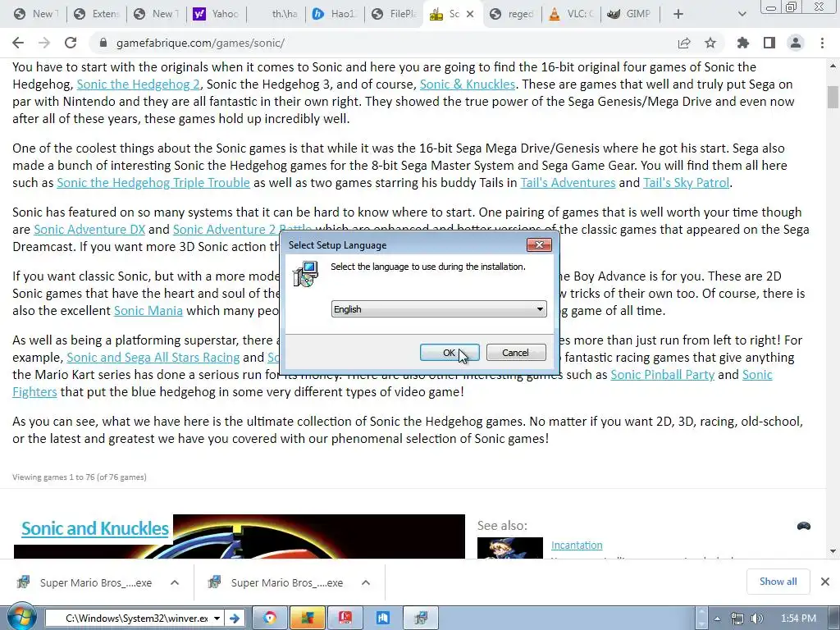
Task: Click the setup installer icon in dialog
Action: [306, 274]
